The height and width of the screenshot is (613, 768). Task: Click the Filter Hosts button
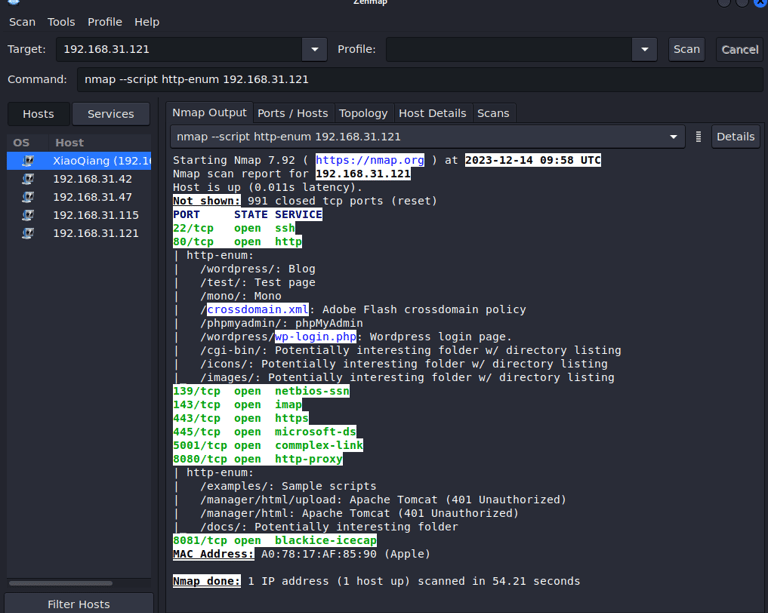coord(78,603)
